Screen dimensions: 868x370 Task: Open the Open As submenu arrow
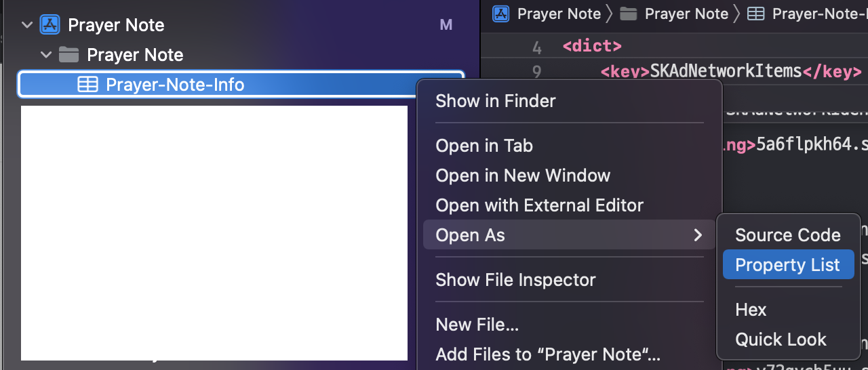pyautogui.click(x=697, y=235)
